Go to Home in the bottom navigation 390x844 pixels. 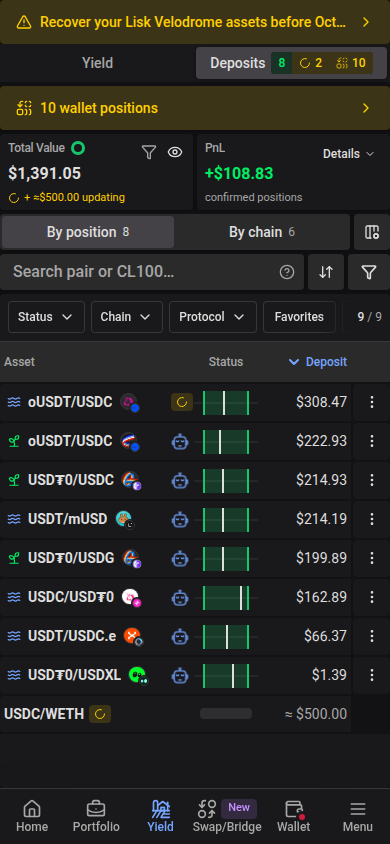click(x=32, y=817)
